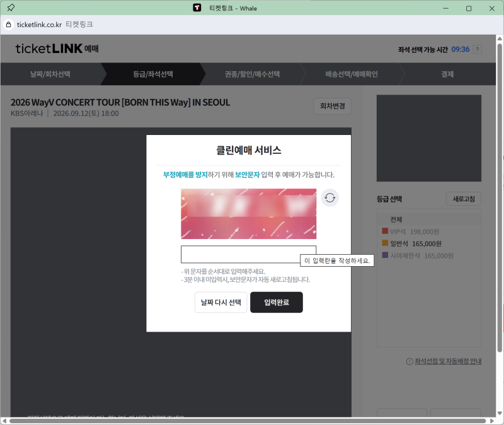Screen dimensions: 504x425
Task: Close the Whale browser window
Action: (x=492, y=8)
